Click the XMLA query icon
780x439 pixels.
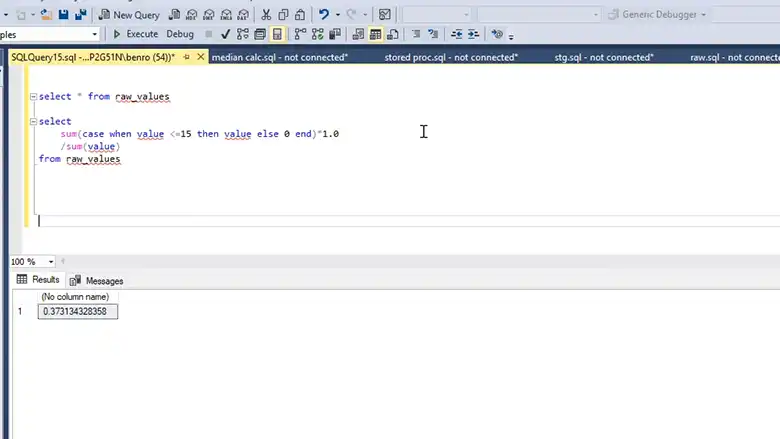click(x=226, y=15)
